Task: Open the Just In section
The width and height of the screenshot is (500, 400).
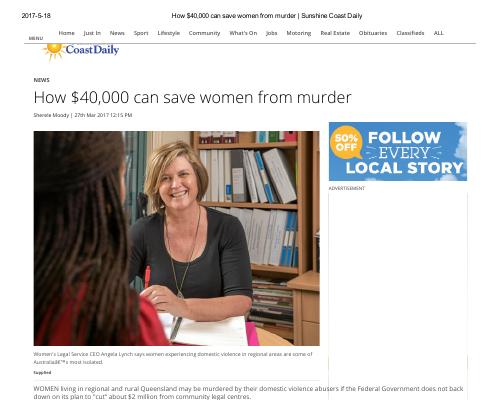Action: point(92,33)
